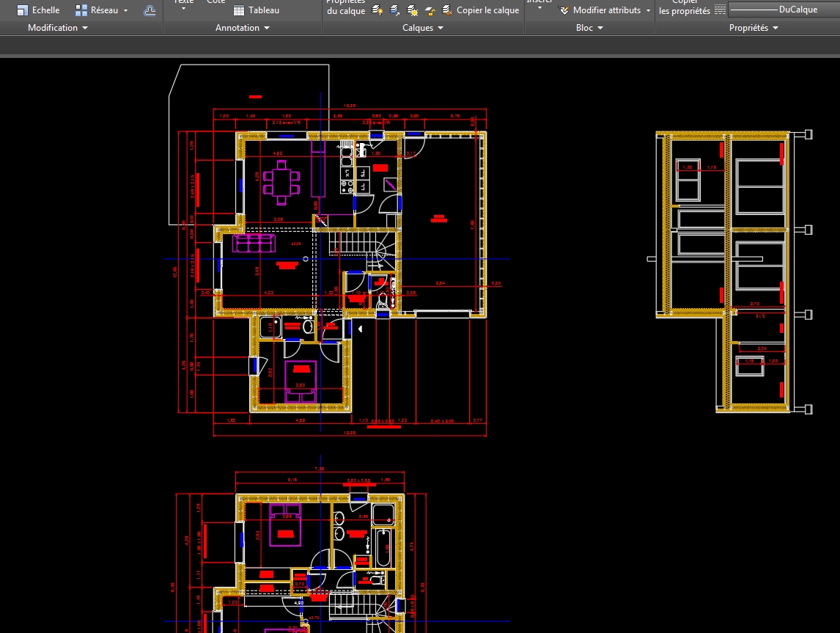Select the magenta sofa block

(254, 243)
